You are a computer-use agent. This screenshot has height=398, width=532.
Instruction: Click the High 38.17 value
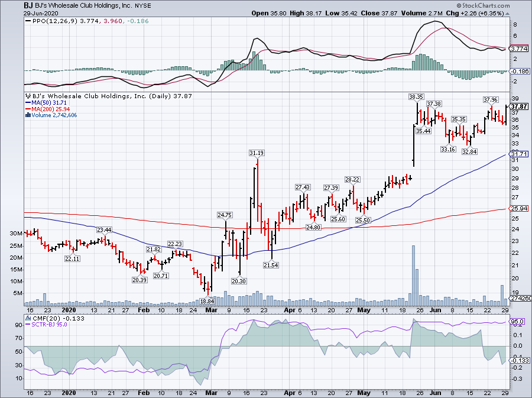point(306,13)
